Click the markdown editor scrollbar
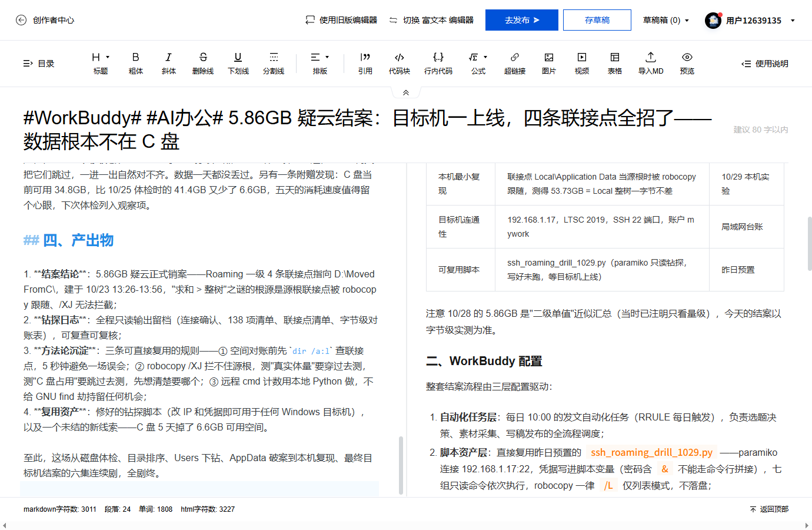Viewport: 812px width, 530px height. 401,465
